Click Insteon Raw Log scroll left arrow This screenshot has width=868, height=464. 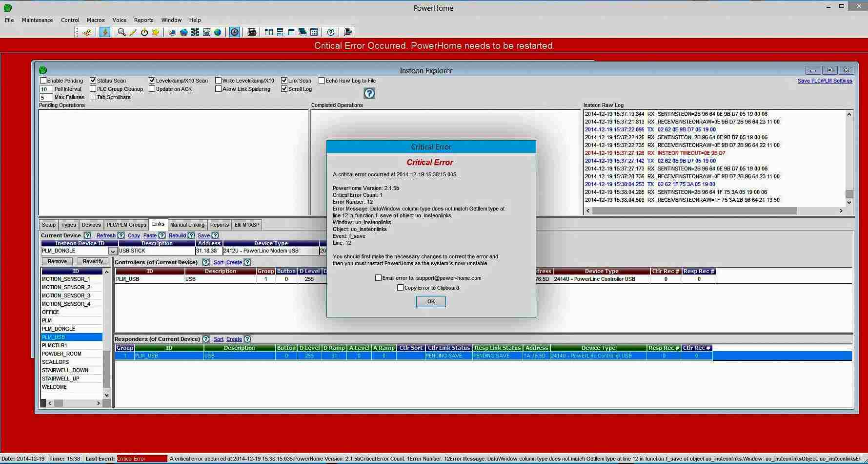pos(588,211)
